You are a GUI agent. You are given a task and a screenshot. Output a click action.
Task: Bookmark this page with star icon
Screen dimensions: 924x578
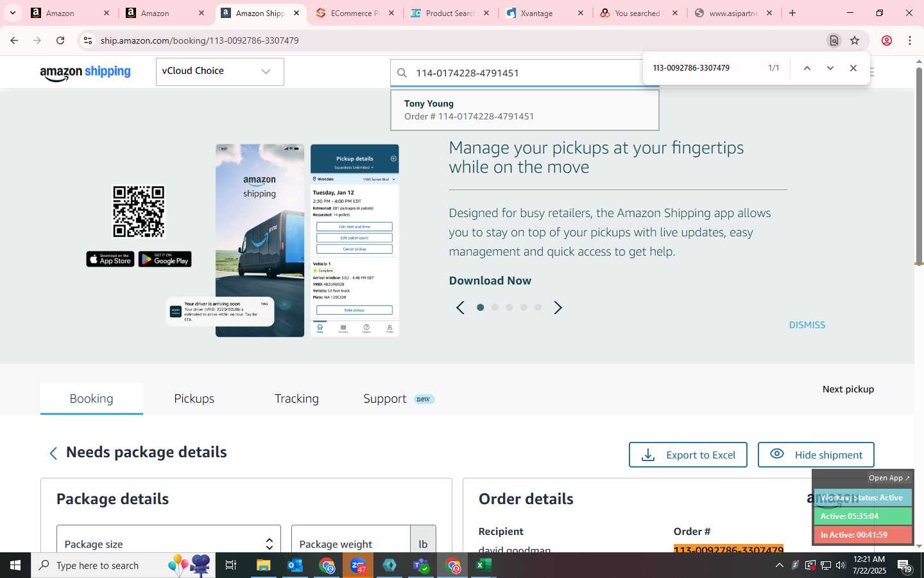(855, 40)
